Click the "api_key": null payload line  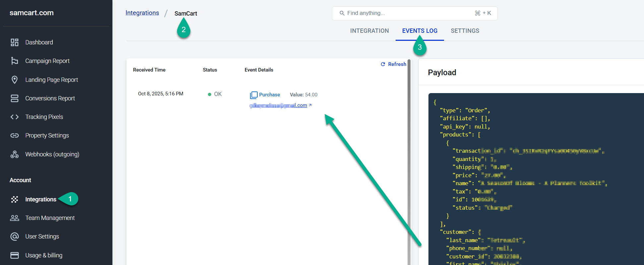[x=465, y=127]
